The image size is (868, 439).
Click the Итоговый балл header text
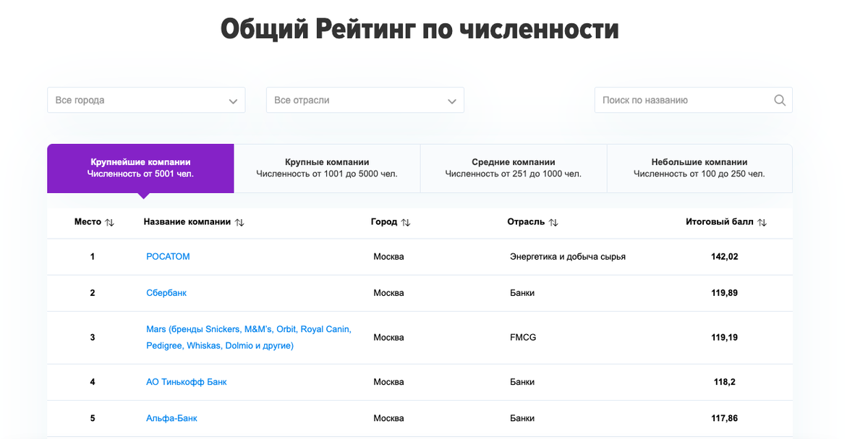click(x=720, y=222)
